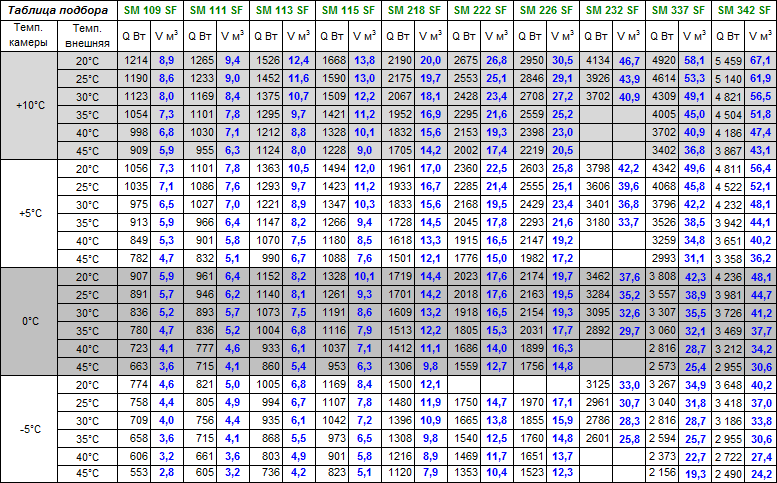Click the 67,1 volume value under SM 342 SF
The height and width of the screenshot is (483, 777).
tap(761, 61)
